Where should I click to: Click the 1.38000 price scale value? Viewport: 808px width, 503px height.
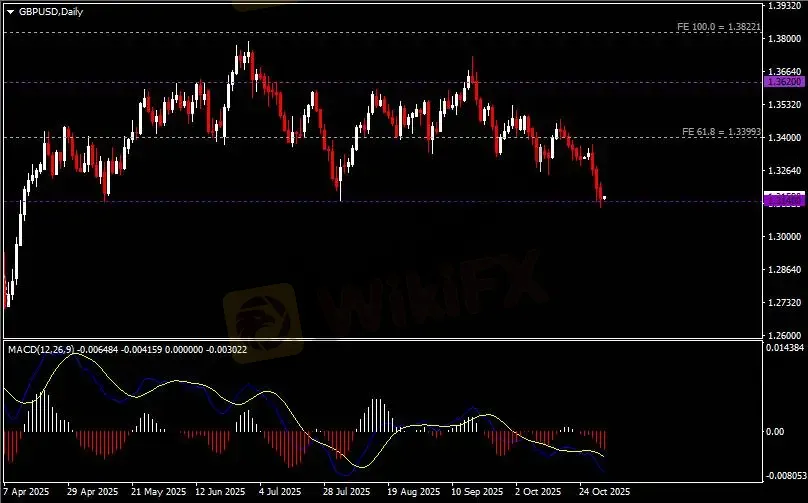(x=783, y=39)
